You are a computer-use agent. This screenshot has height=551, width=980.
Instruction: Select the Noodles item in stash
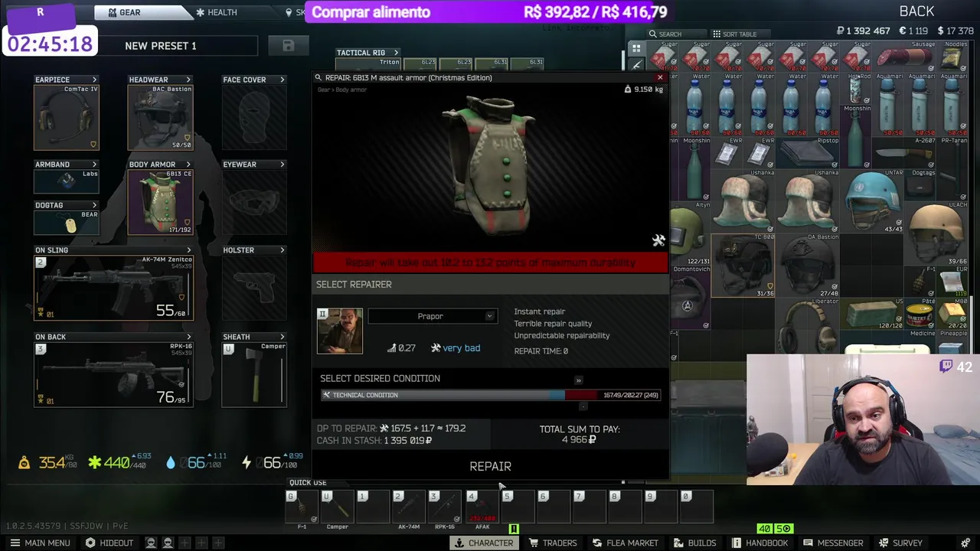[952, 57]
